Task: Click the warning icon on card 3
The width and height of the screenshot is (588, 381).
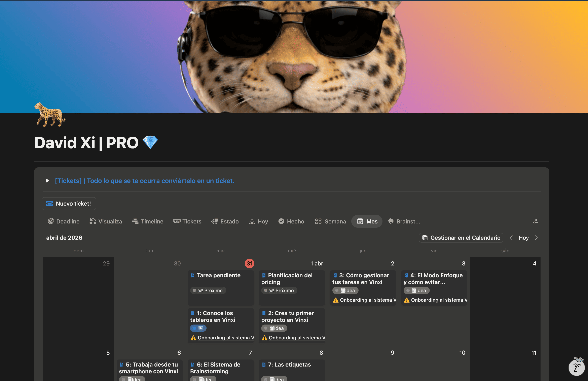Action: click(x=335, y=300)
